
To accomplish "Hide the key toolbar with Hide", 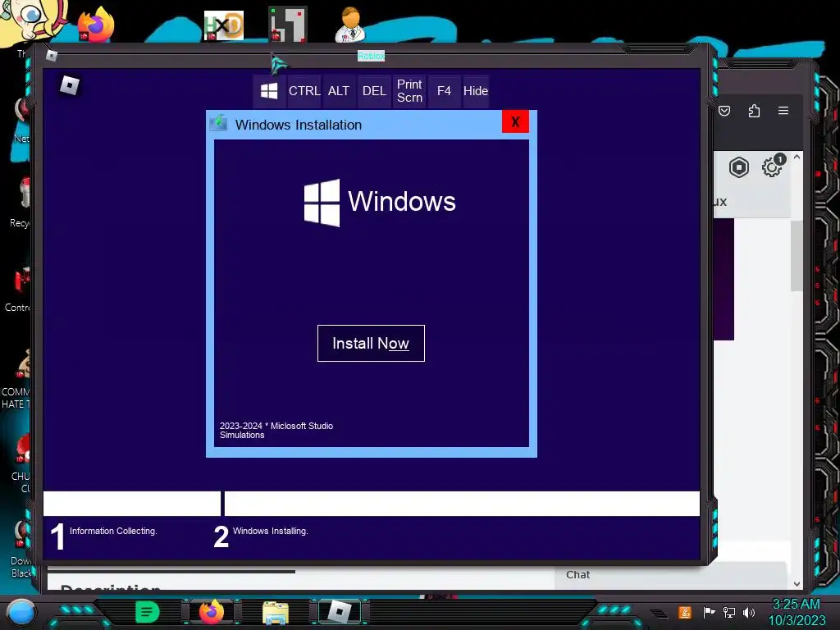I will pyautogui.click(x=476, y=91).
